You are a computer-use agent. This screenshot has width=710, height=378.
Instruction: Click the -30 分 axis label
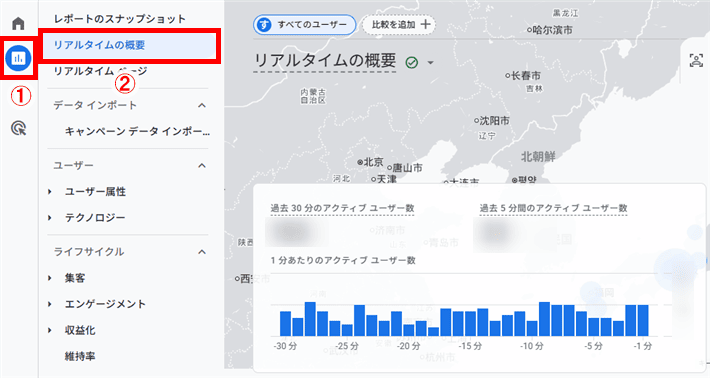tap(285, 346)
